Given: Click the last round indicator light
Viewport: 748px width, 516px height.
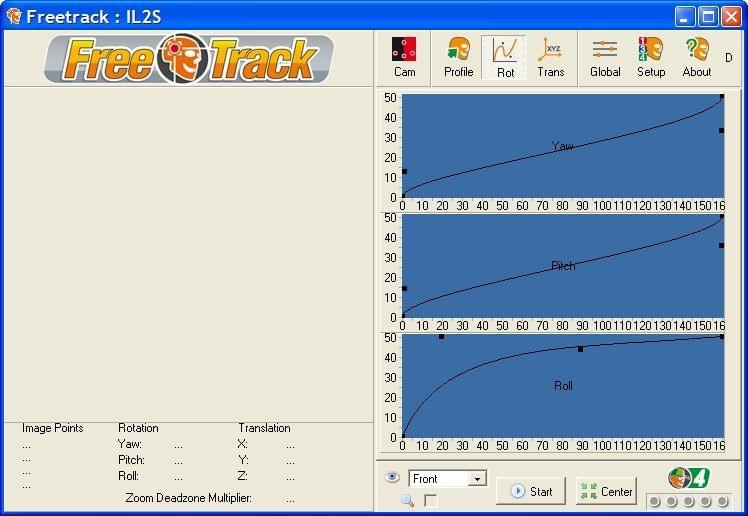Looking at the screenshot, I should 723,501.
